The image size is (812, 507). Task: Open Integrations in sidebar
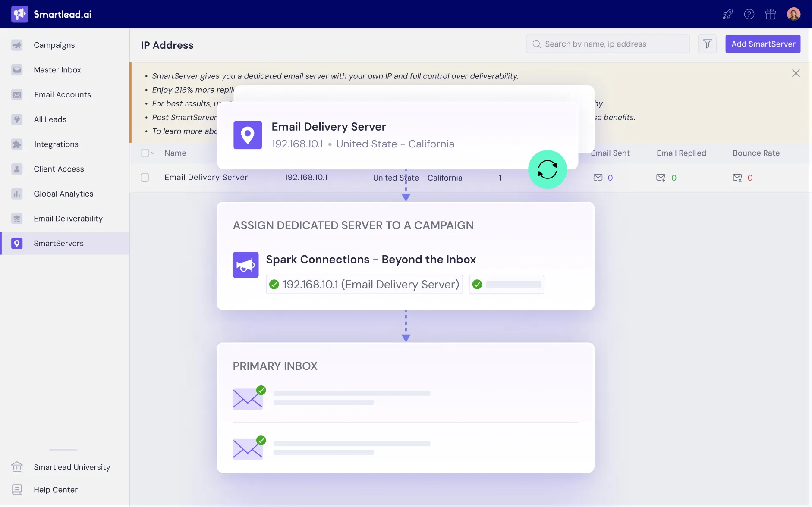(57, 144)
